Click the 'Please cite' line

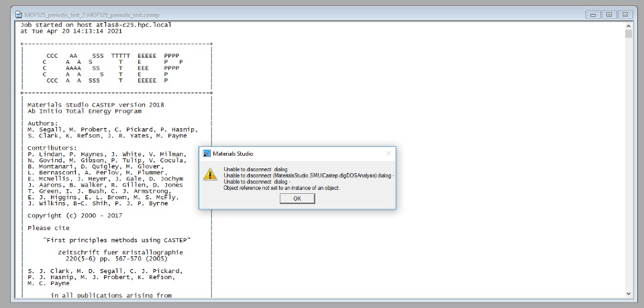tap(48, 228)
